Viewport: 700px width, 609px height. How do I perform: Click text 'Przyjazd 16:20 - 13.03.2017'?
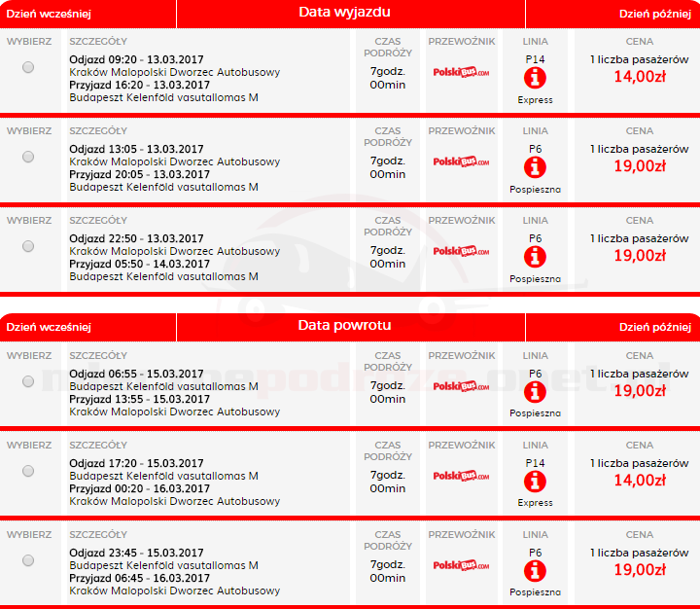pyautogui.click(x=139, y=85)
